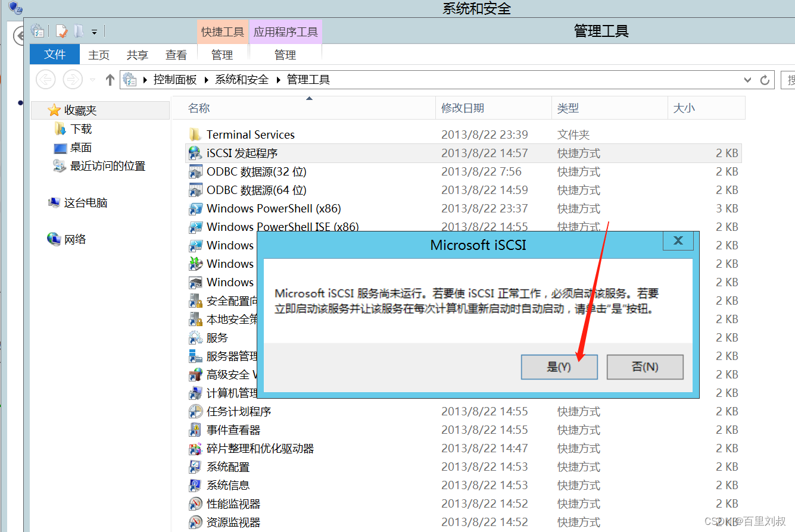The image size is (795, 532).
Task: Select 网络 in the navigation pane
Action: pos(75,239)
